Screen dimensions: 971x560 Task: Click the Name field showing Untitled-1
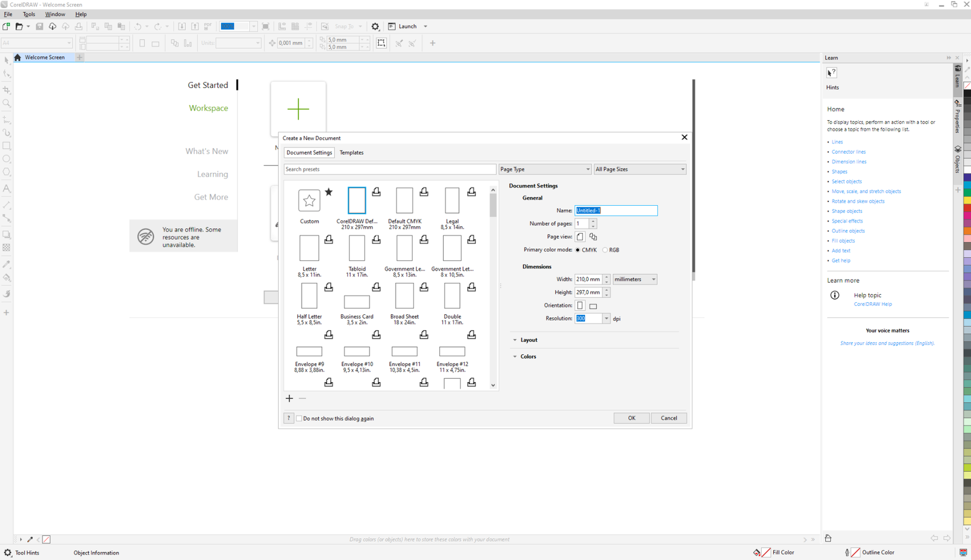[x=616, y=211]
